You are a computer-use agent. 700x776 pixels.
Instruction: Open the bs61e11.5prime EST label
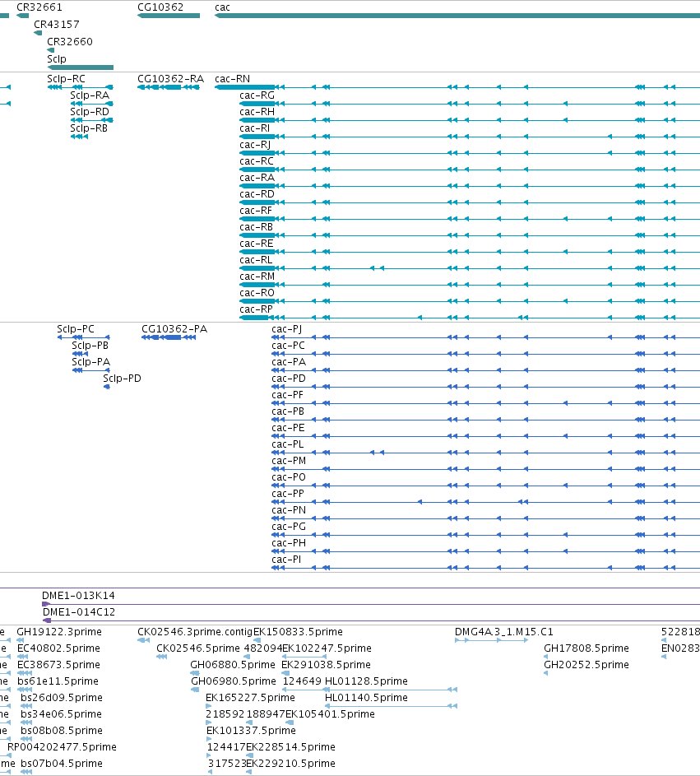click(58, 681)
